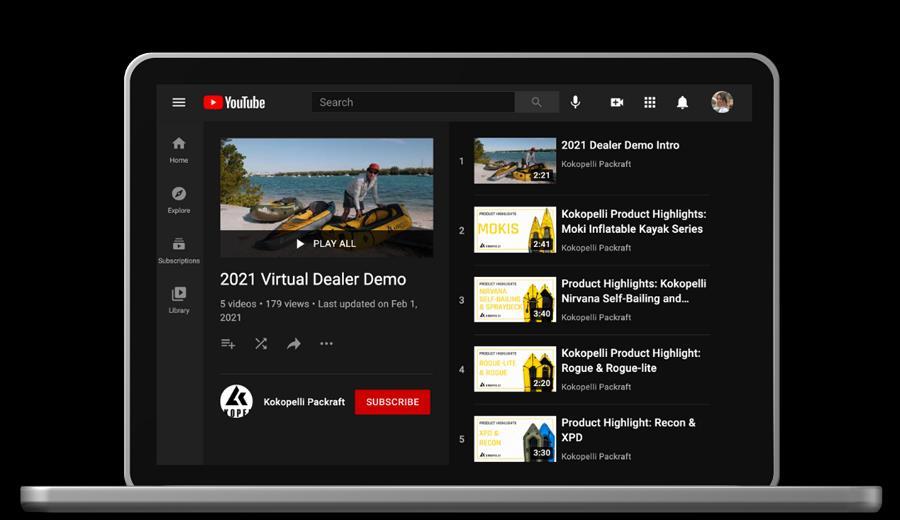Click title 'Kokopelli Product Highlight: Rogue & Rogue-lite'
The image size is (900, 520).
(631, 360)
